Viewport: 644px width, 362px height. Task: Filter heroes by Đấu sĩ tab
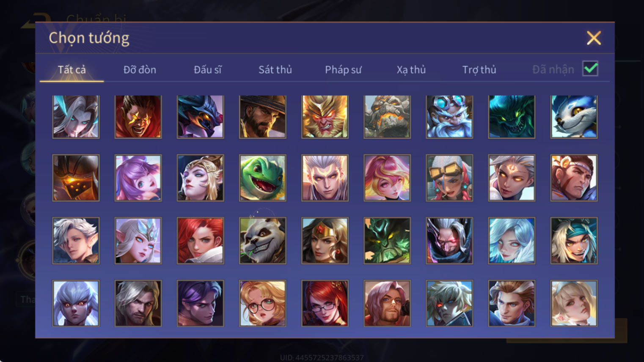click(207, 70)
